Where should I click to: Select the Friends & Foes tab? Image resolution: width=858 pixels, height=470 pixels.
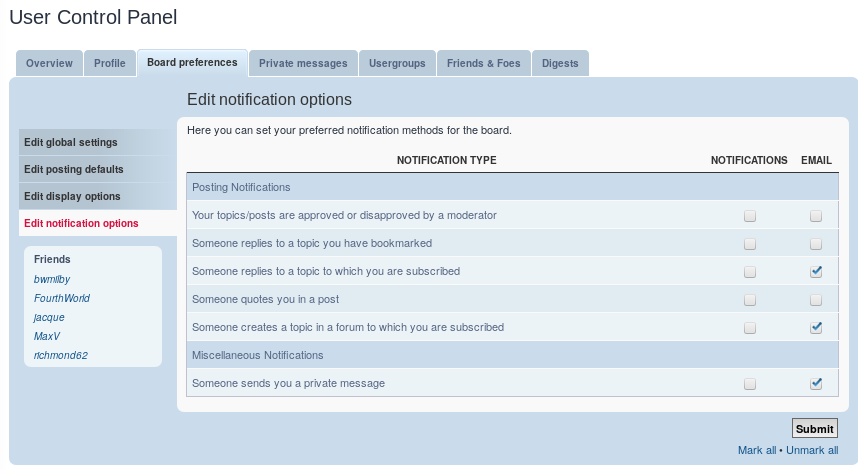pos(484,63)
